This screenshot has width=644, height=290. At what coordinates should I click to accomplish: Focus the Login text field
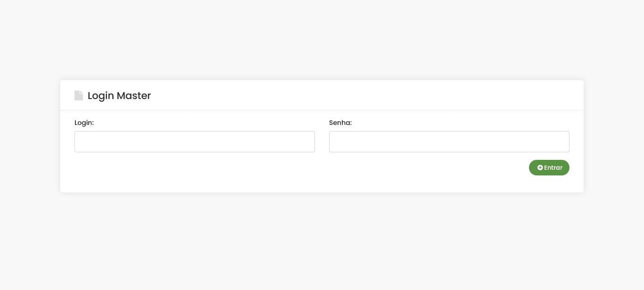tap(194, 141)
